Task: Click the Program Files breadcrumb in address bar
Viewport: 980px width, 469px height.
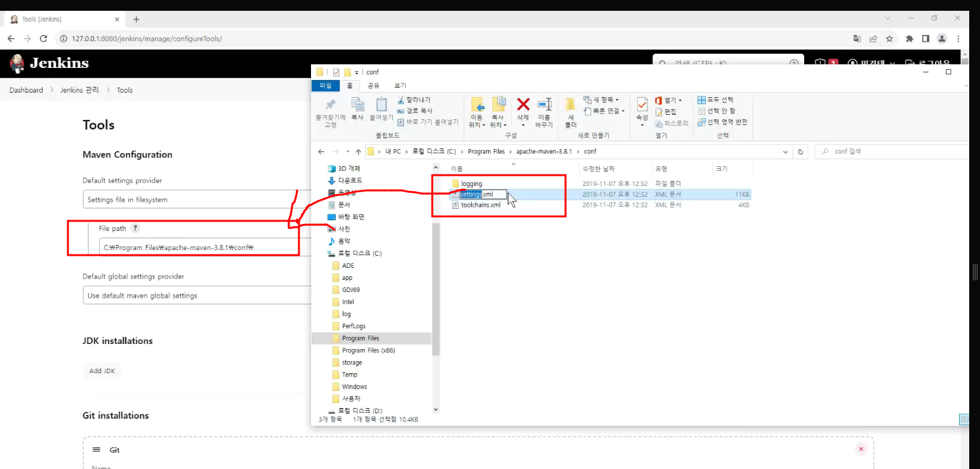Action: 486,152
